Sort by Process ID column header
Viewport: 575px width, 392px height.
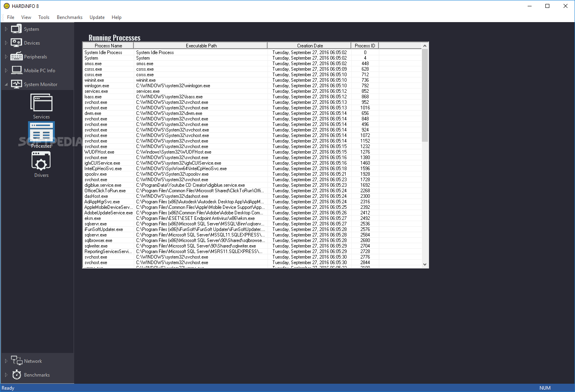coord(365,46)
